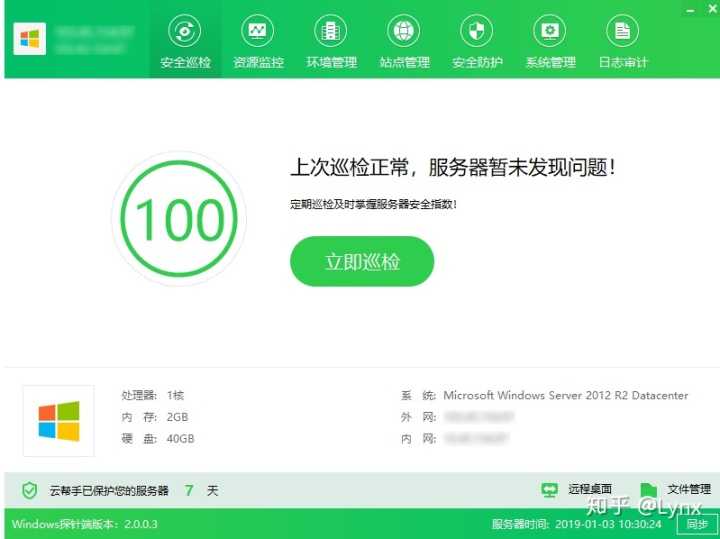
Task: Select the 站点管理 globe icon
Action: pyautogui.click(x=404, y=31)
